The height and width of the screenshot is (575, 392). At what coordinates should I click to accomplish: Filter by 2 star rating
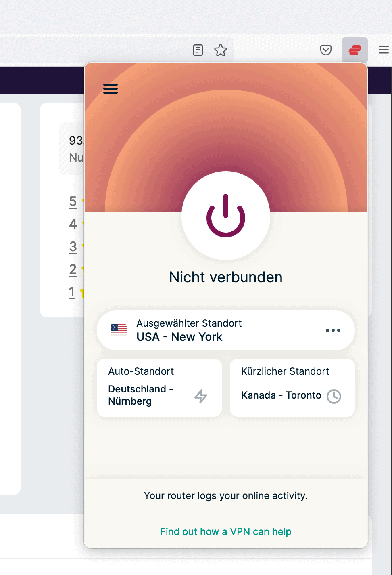click(x=73, y=269)
